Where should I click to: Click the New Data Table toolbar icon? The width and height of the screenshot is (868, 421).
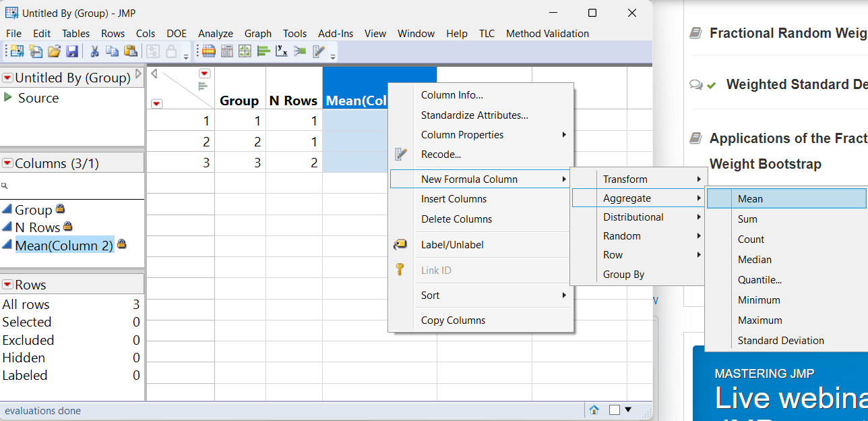click(x=17, y=51)
